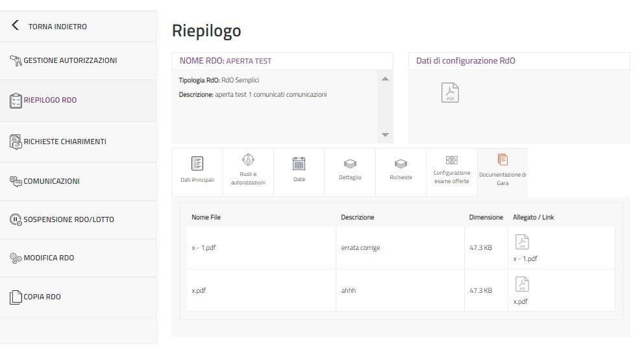Image resolution: width=644 pixels, height=350 pixels.
Task: Click the Copia RdO pages icon
Action: pyautogui.click(x=16, y=297)
